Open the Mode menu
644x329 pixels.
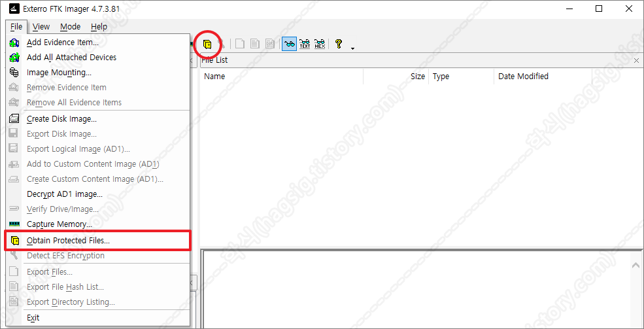tap(70, 27)
